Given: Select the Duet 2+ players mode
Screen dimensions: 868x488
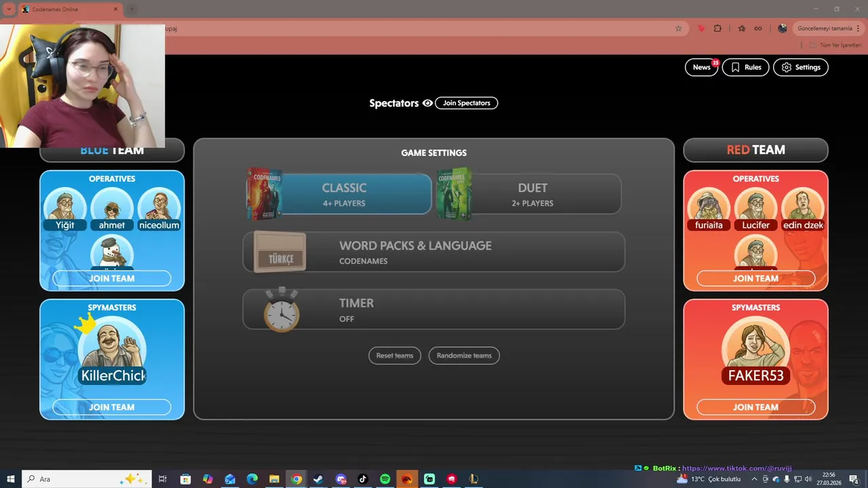Looking at the screenshot, I should coord(529,194).
